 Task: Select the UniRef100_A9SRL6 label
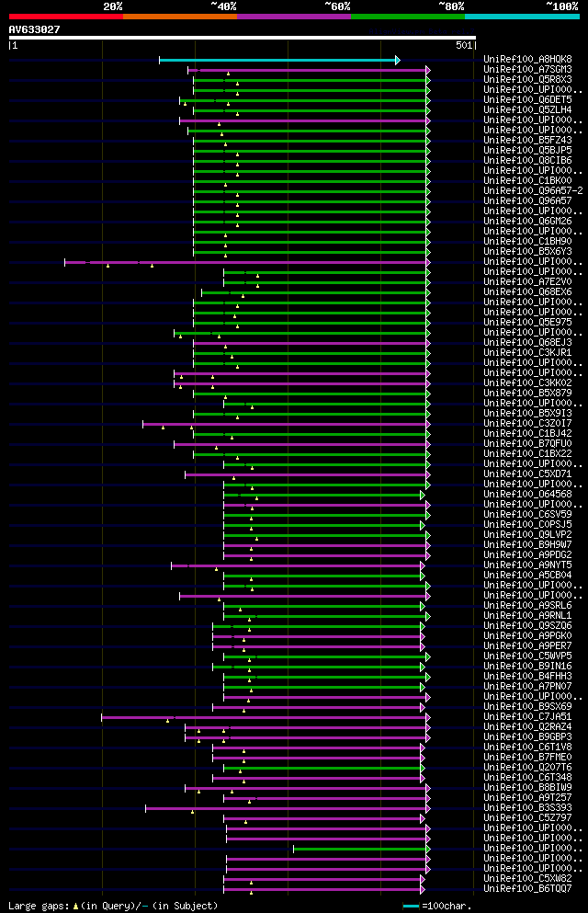[x=527, y=606]
